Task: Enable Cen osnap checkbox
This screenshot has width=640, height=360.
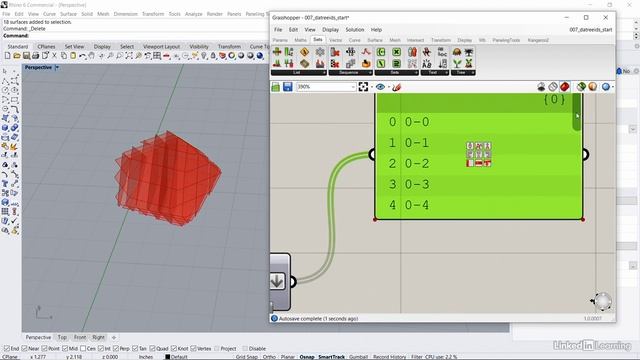Action: 83,349
